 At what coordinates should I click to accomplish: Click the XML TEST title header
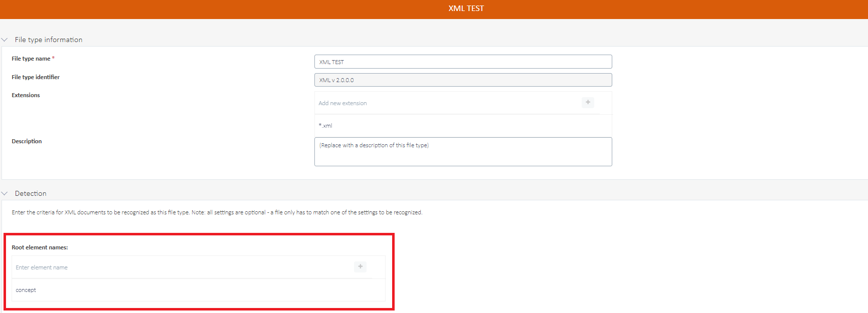point(466,9)
